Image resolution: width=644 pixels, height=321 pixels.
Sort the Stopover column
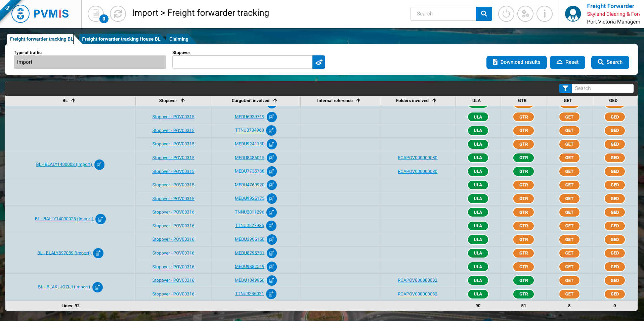click(x=183, y=100)
